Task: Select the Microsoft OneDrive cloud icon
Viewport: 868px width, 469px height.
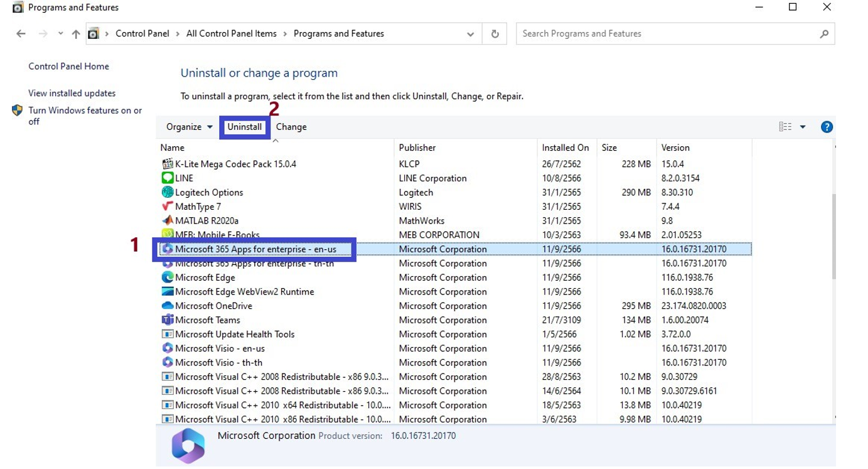Action: (168, 306)
